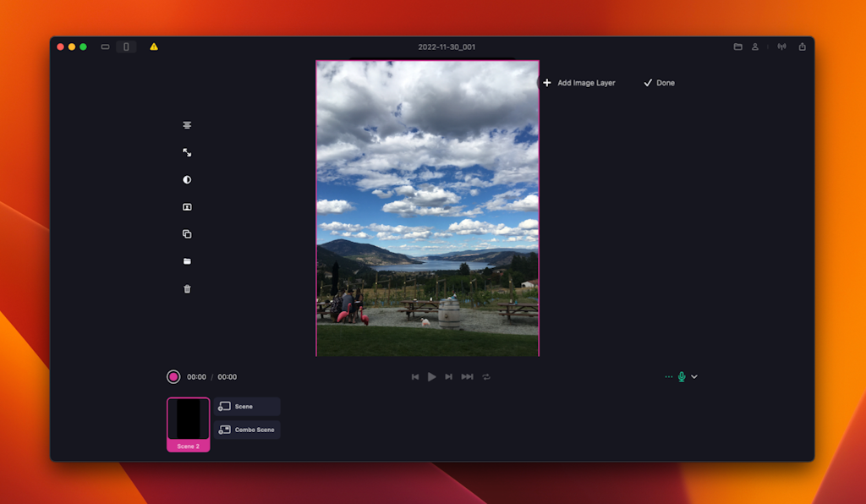The width and height of the screenshot is (866, 504).
Task: Select the frame/portrait layout icon
Action: [186, 206]
